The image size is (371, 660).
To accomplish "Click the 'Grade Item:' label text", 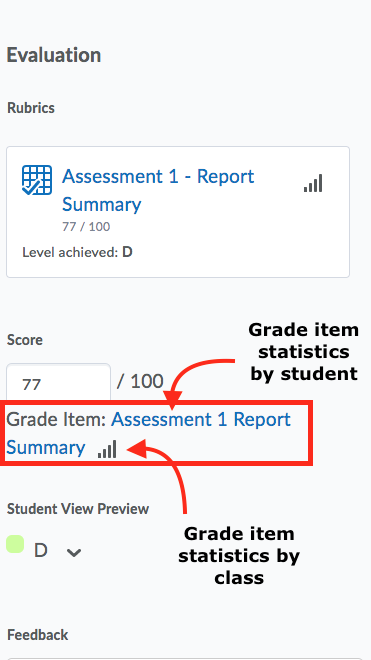I will point(56,419).
